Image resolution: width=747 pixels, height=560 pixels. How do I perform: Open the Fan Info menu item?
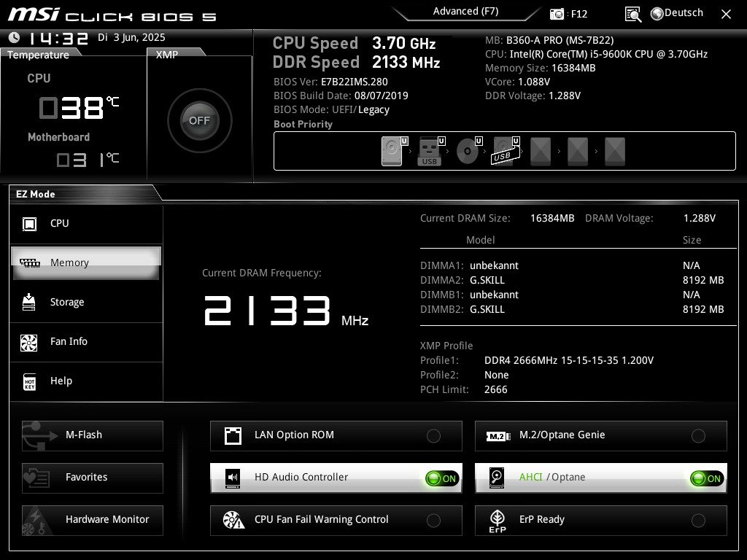(86, 342)
